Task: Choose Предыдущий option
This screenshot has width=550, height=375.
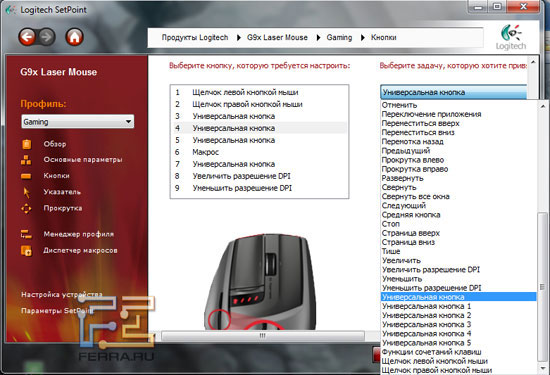Action: coord(459,150)
